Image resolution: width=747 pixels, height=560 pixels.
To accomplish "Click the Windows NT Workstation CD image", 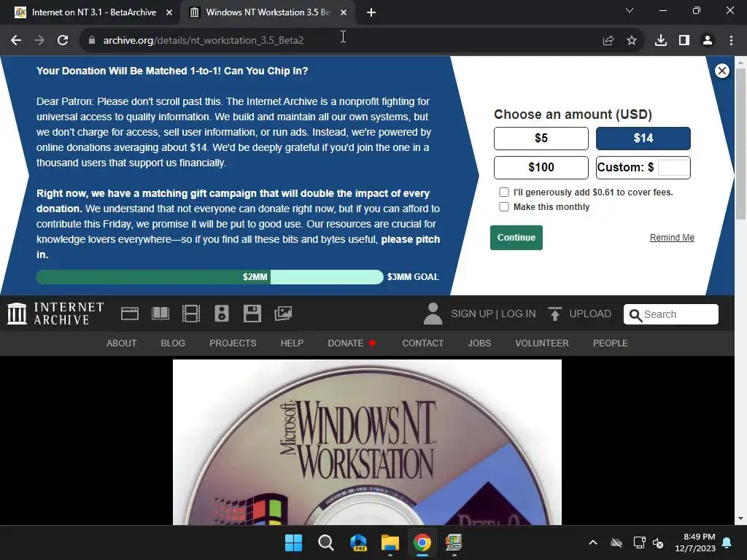I will 367,443.
